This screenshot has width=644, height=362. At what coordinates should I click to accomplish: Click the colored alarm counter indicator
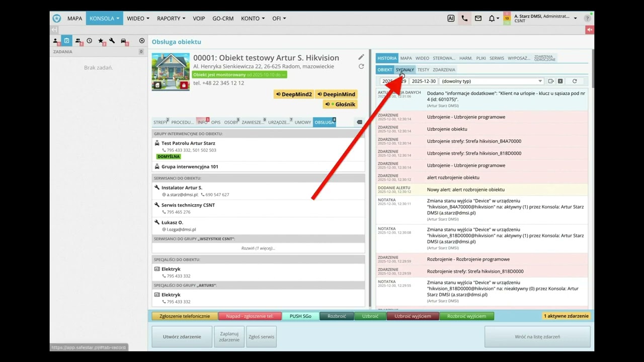[507, 18]
